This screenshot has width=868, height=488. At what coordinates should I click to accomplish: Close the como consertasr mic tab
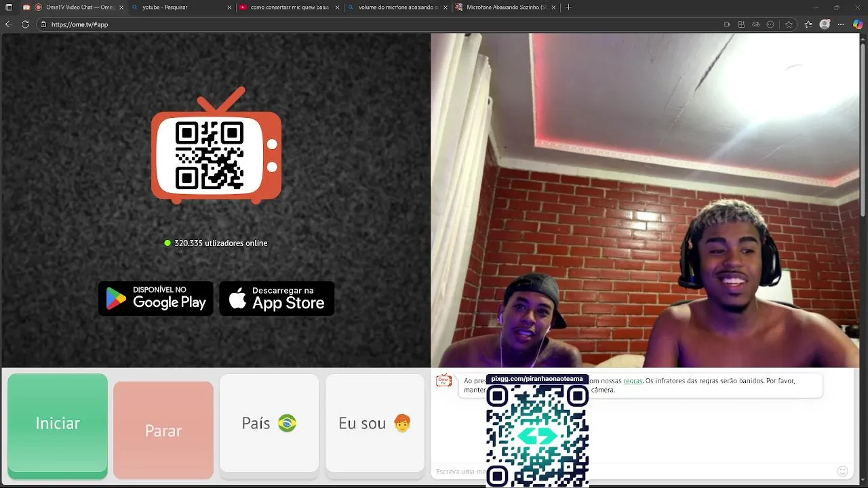point(338,7)
